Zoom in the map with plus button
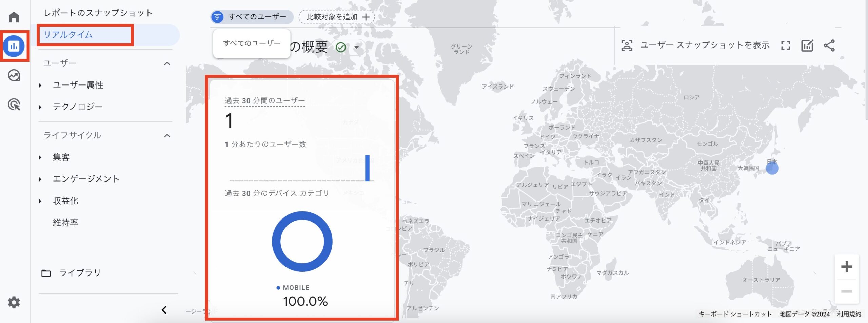Image resolution: width=868 pixels, height=323 pixels. (x=847, y=267)
